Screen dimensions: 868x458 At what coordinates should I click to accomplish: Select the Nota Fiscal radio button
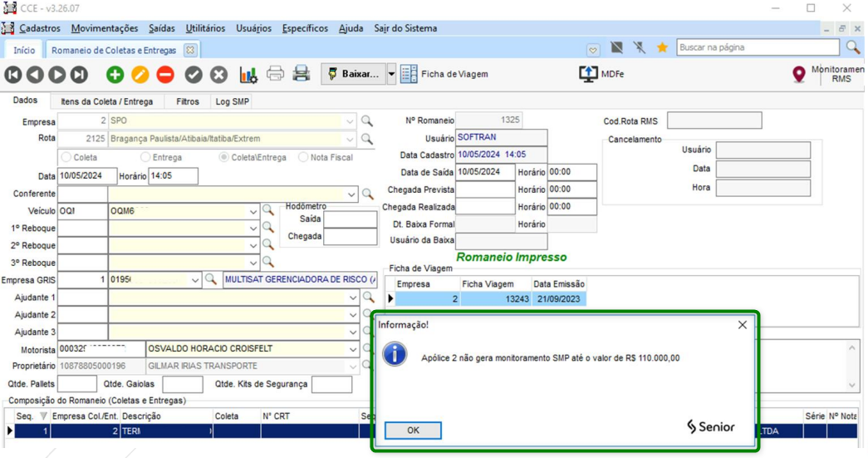pyautogui.click(x=303, y=157)
